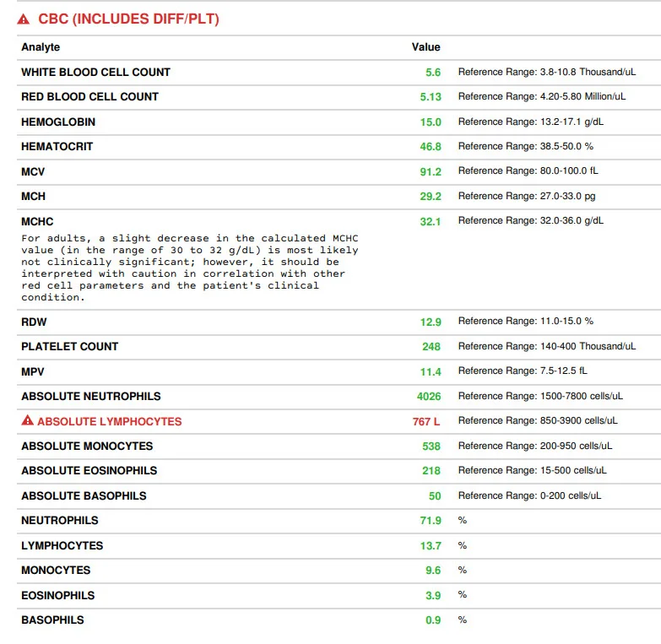
Task: Click the low 767 L lymphocyte value
Action: (426, 421)
